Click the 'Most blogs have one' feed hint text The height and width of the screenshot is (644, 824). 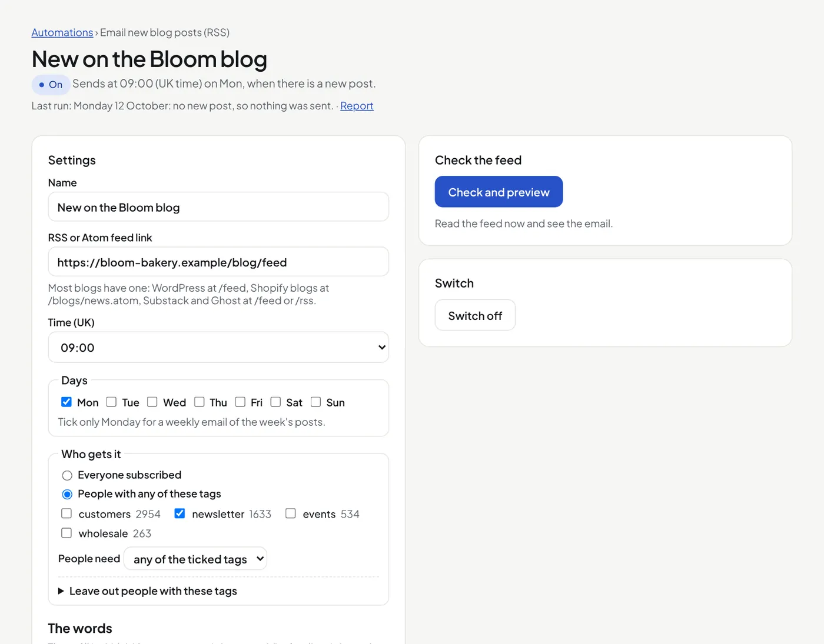coord(188,294)
